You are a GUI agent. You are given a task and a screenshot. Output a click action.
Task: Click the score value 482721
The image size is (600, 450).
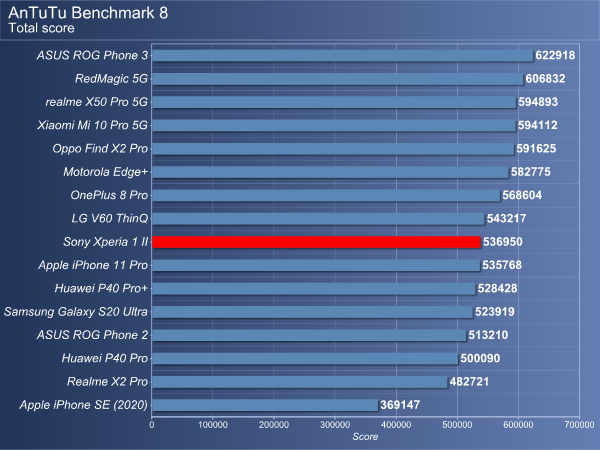[469, 382]
